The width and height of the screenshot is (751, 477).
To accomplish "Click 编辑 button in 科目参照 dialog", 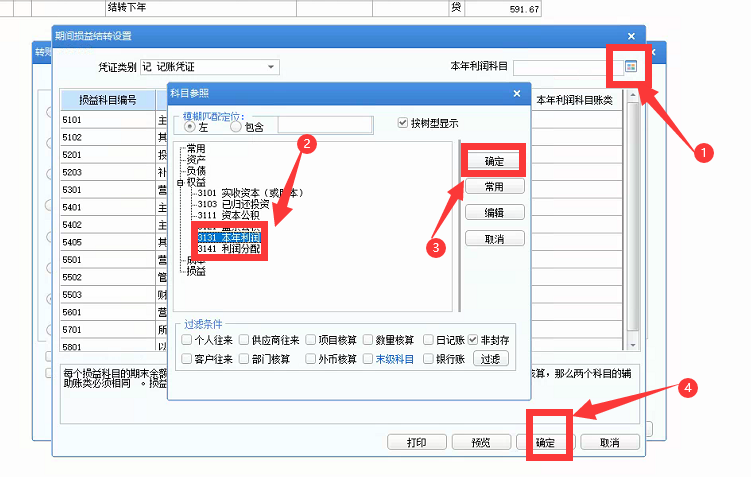I will pos(494,212).
